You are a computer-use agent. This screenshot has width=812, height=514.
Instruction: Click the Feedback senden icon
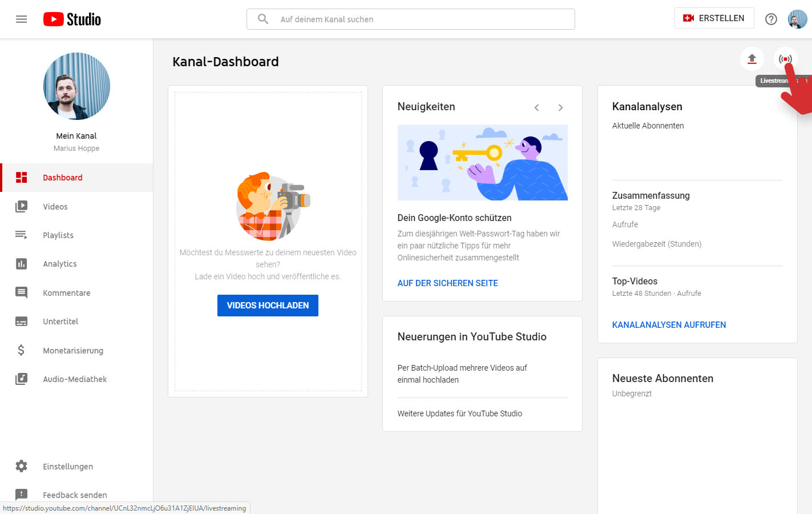(21, 495)
